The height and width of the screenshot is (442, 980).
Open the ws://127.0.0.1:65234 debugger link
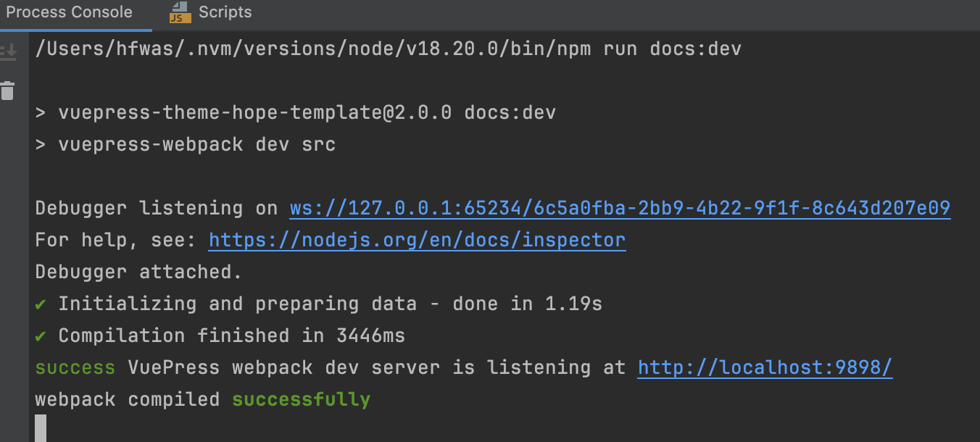620,209
